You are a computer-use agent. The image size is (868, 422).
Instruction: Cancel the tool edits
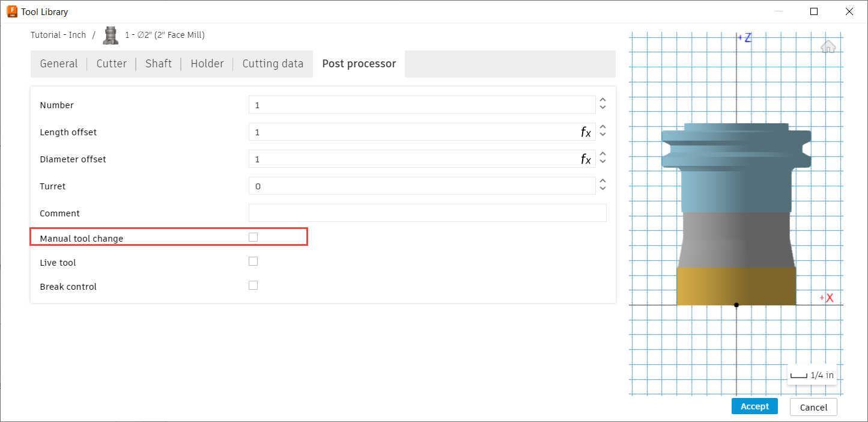[x=813, y=406]
